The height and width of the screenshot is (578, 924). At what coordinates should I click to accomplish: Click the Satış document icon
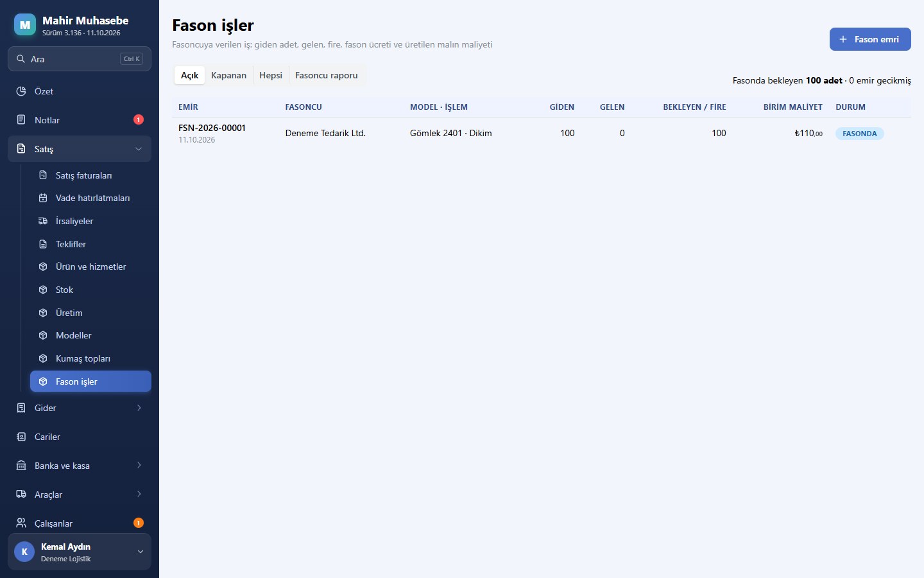click(21, 149)
